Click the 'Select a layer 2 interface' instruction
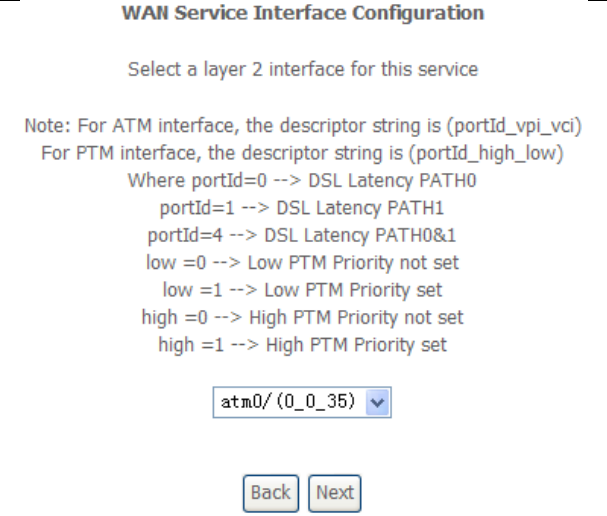This screenshot has width=607, height=516. tap(302, 73)
